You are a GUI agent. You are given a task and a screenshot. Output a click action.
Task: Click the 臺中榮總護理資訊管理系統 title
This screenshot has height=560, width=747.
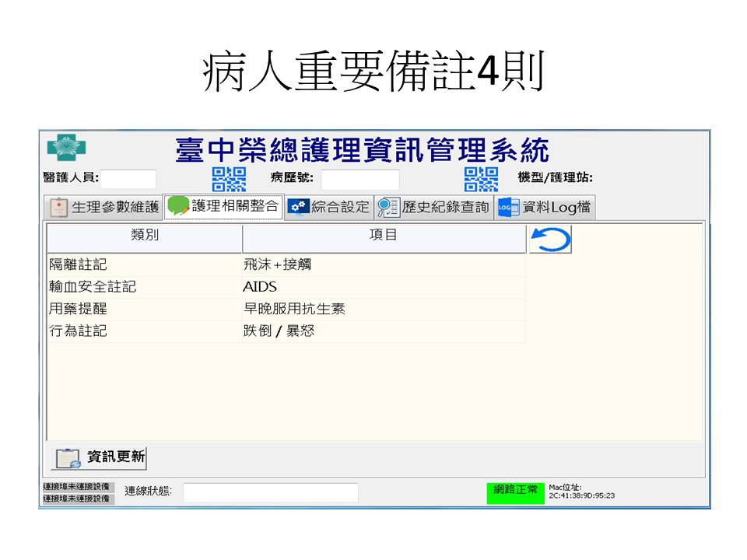(x=362, y=149)
